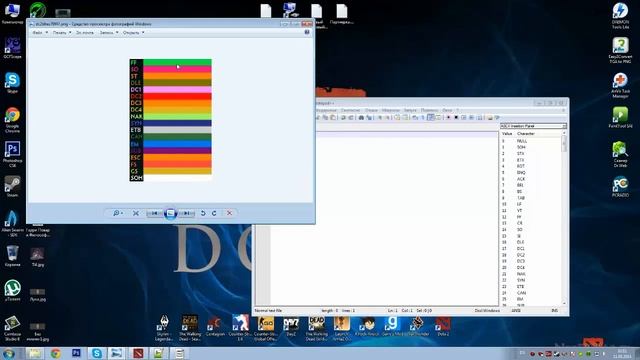Open Photo Viewer help icon

point(307,32)
